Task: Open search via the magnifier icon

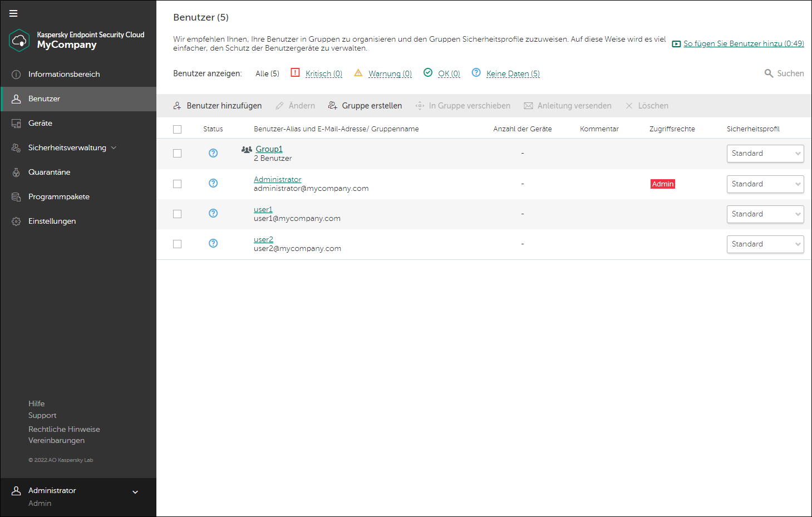Action: (x=769, y=73)
